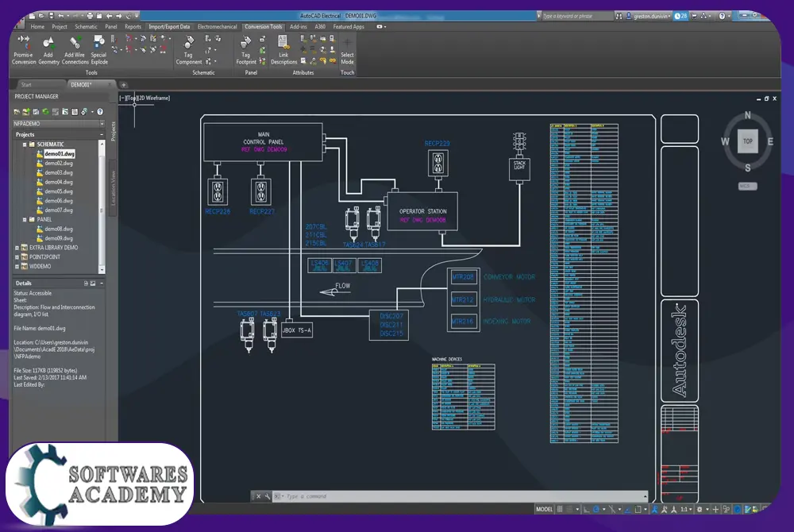Open the Featured Apps tab
The image size is (794, 532).
coord(349,27)
